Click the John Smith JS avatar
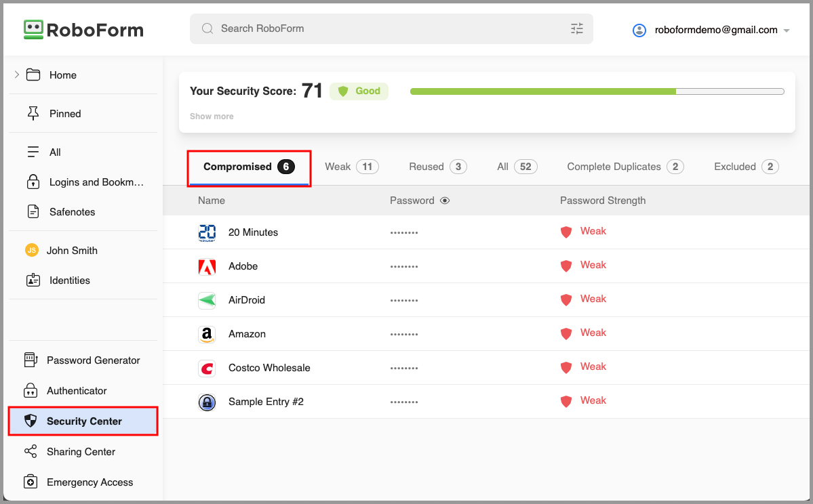The image size is (813, 504). pyautogui.click(x=32, y=250)
